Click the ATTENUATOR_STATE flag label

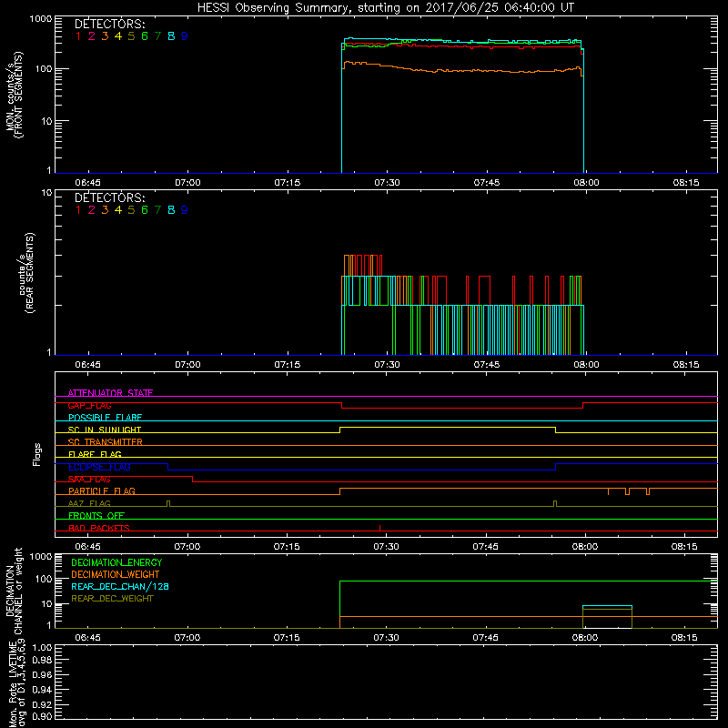pos(110,393)
